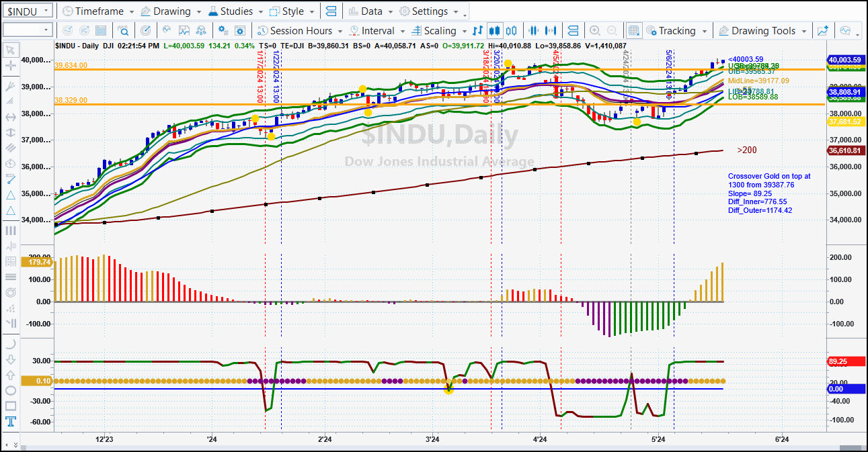868x452 pixels.
Task: Switch to OHLC bar chart style
Action: click(x=478, y=31)
